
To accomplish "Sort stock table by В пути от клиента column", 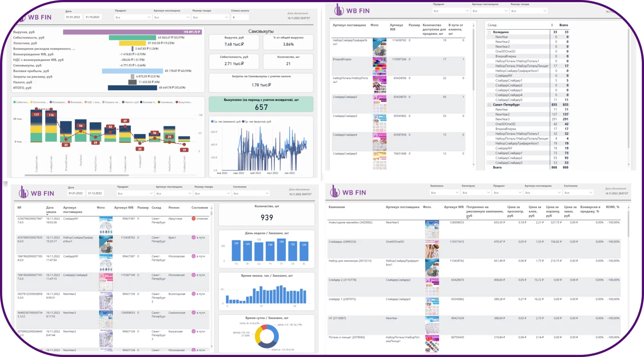I will pos(456,29).
